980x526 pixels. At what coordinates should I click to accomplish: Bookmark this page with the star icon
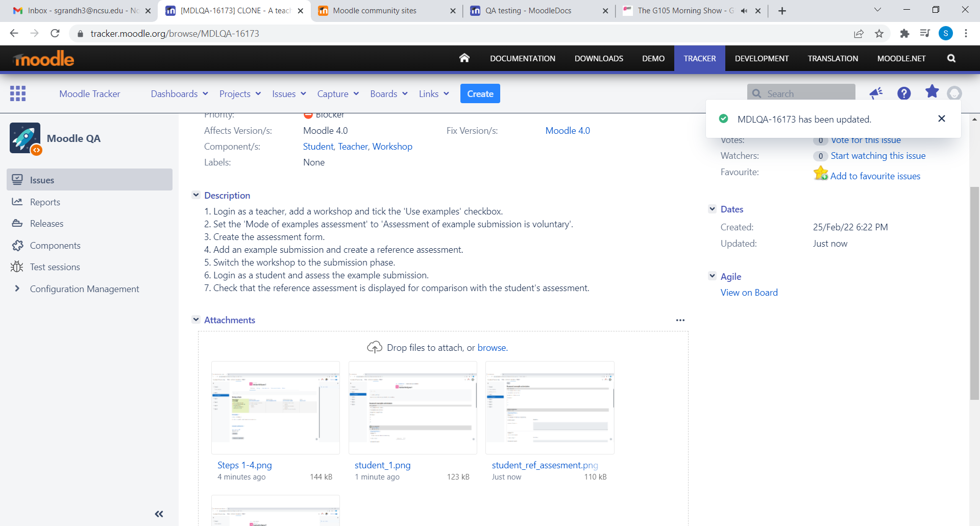(x=879, y=33)
